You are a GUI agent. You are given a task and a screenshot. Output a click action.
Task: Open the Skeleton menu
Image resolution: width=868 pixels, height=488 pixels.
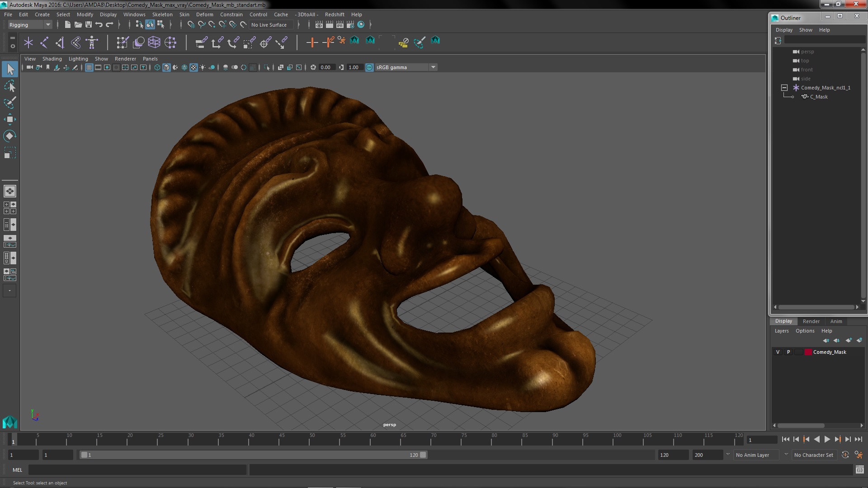click(162, 14)
